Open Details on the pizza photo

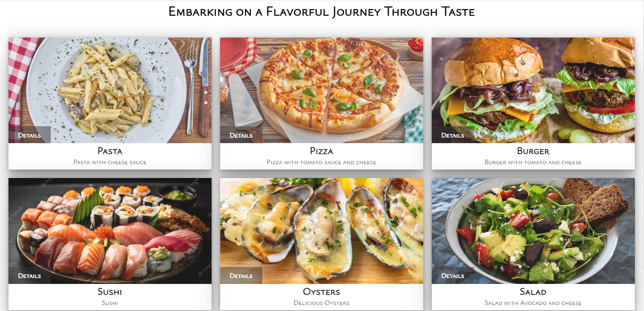pyautogui.click(x=241, y=135)
